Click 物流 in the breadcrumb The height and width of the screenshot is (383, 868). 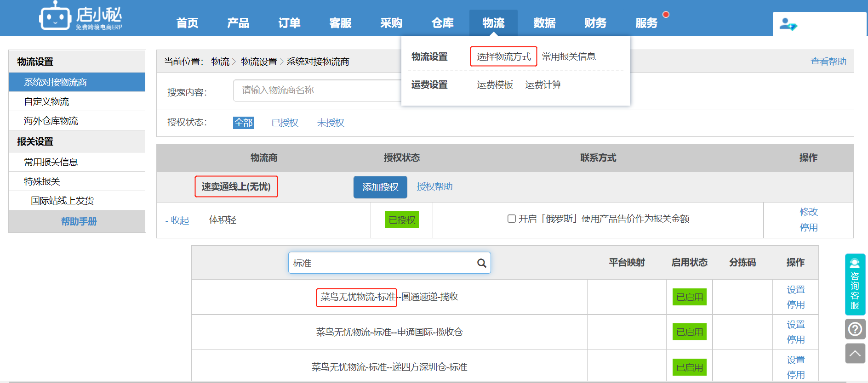pos(220,62)
